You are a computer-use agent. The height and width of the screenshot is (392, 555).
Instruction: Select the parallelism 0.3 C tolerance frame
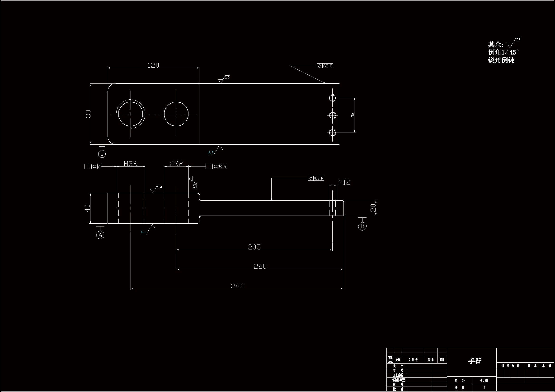click(325, 66)
